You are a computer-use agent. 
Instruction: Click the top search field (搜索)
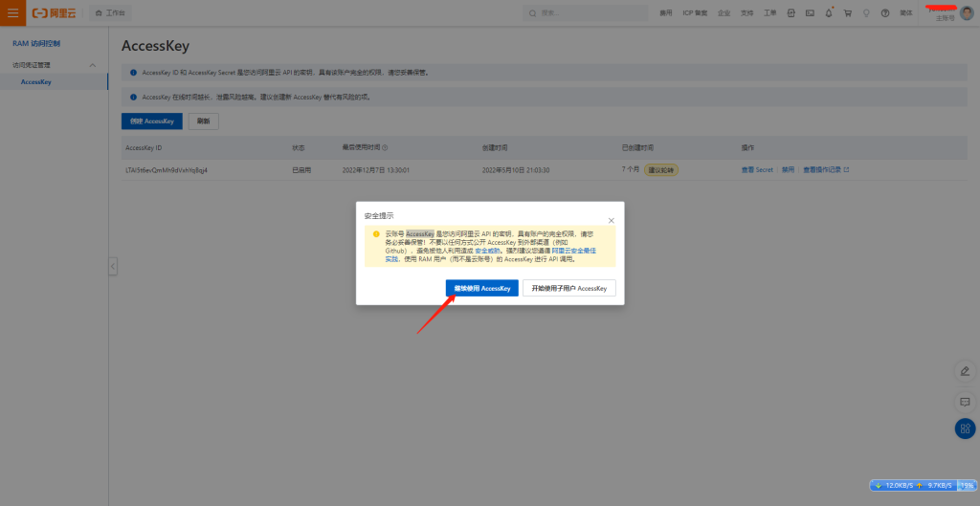click(x=586, y=12)
